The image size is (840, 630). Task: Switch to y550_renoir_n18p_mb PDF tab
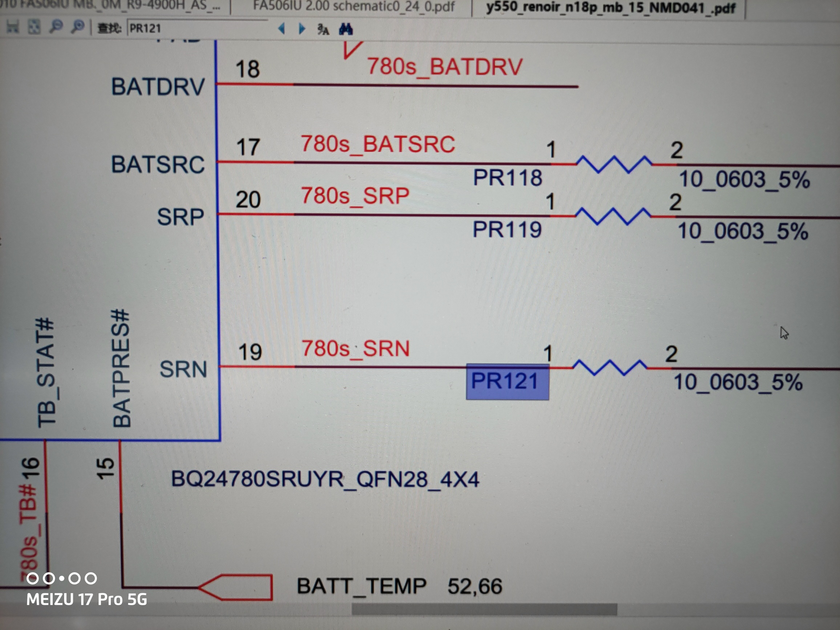point(610,8)
